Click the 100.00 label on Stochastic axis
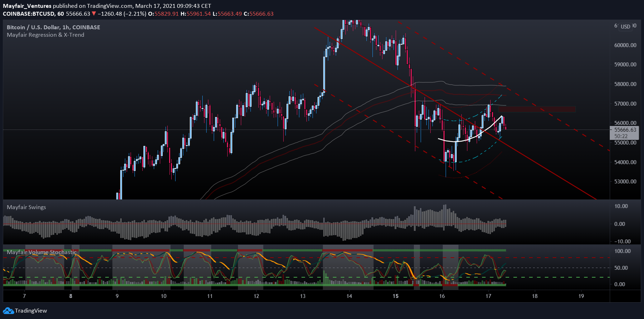 tap(622, 251)
